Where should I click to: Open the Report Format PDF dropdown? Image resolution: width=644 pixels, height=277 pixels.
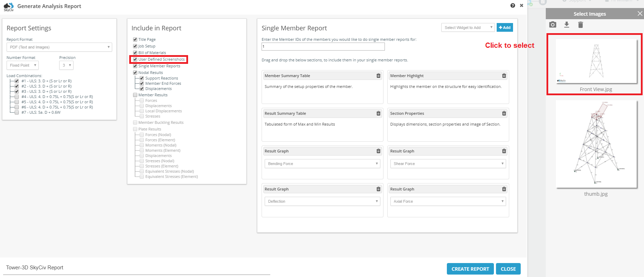click(x=59, y=47)
